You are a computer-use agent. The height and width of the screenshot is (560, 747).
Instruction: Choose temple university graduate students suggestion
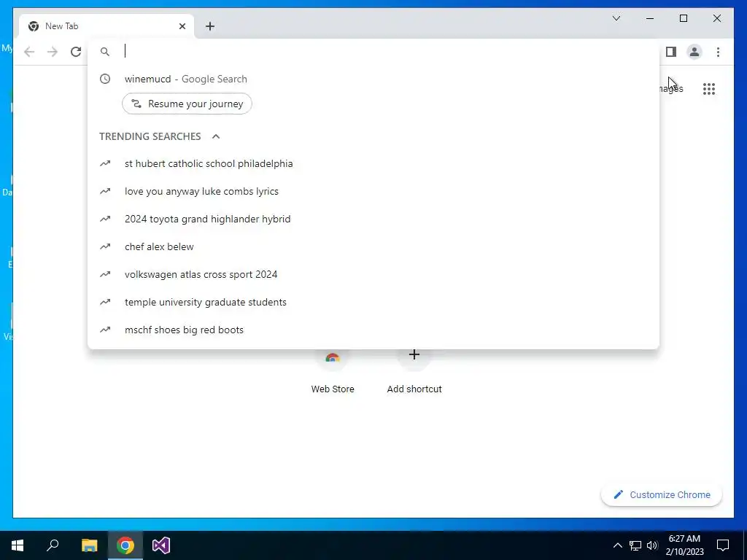pos(373,302)
